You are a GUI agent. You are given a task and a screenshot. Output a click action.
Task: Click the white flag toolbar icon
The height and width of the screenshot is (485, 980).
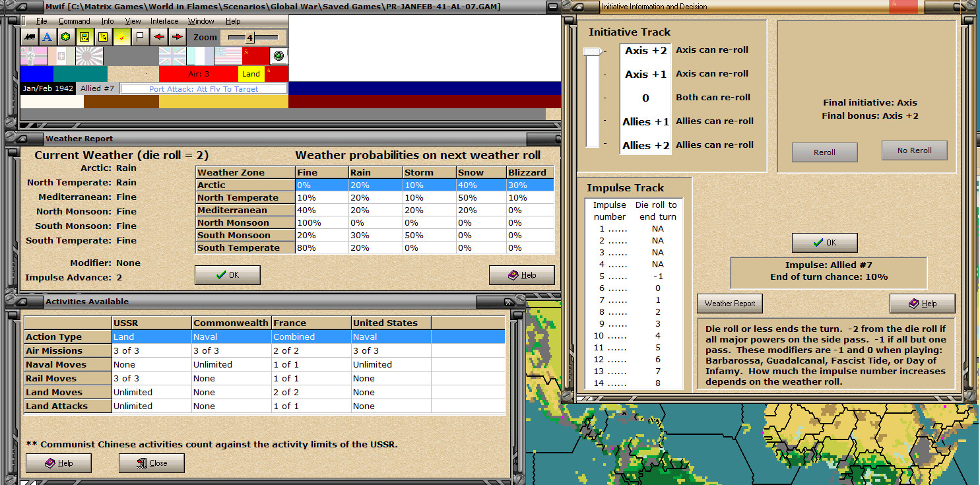[140, 36]
